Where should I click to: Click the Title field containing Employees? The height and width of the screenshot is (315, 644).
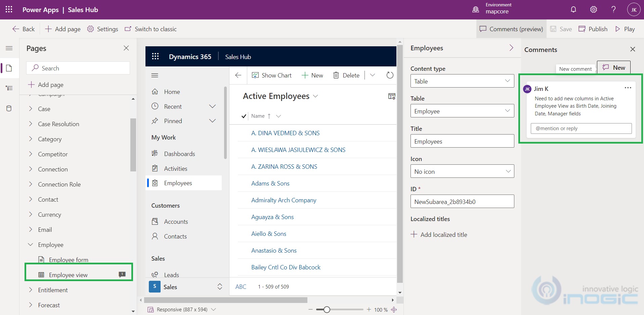point(462,141)
